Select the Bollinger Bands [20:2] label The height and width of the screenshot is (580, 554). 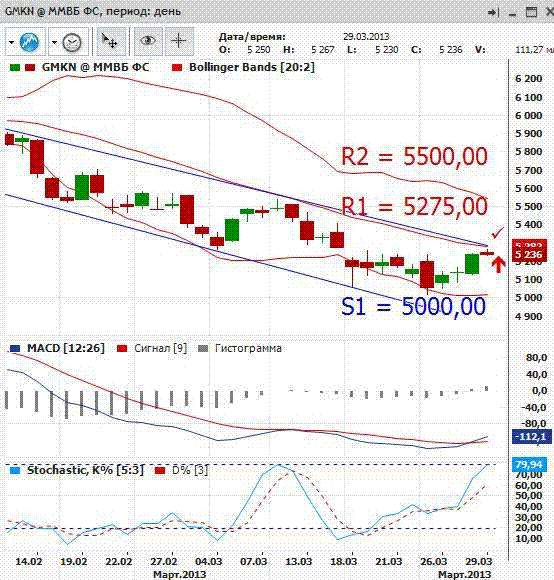click(x=252, y=67)
